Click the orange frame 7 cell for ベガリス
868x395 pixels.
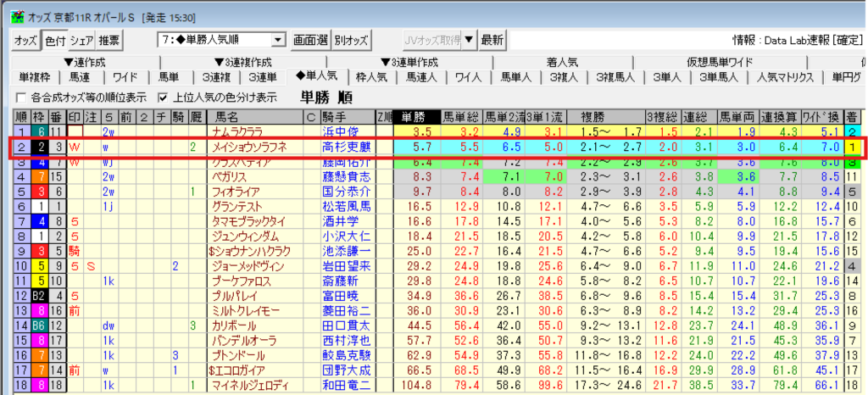[x=39, y=176]
